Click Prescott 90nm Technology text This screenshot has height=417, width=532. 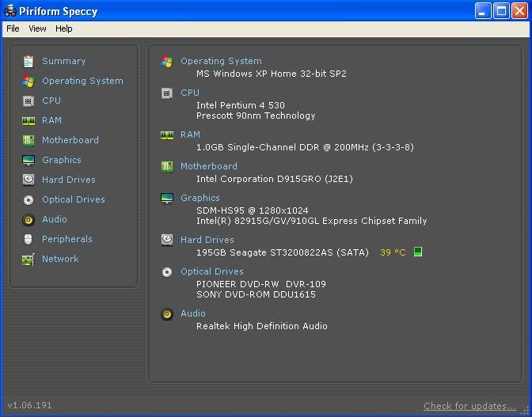pos(256,116)
